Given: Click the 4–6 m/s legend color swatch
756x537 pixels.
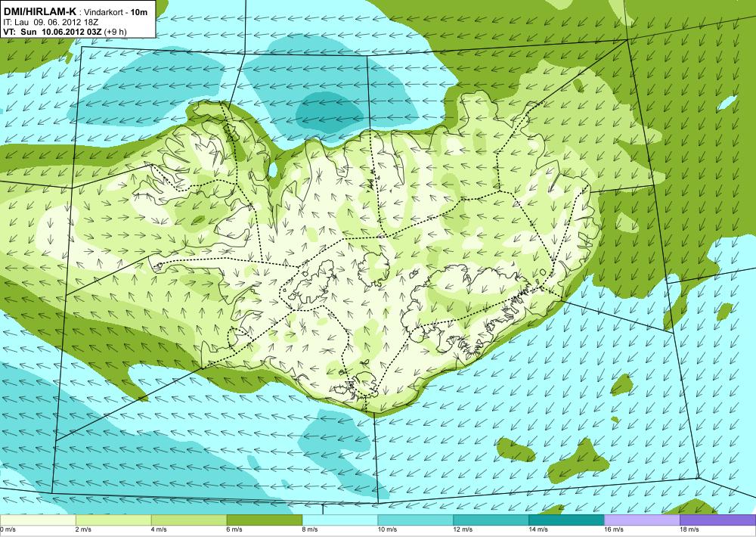Looking at the screenshot, I should [x=189, y=520].
